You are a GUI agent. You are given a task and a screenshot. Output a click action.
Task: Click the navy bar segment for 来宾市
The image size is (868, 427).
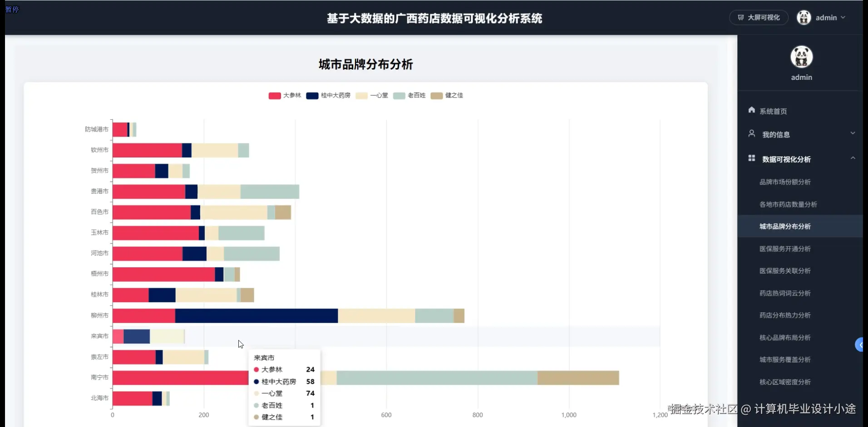click(x=137, y=337)
